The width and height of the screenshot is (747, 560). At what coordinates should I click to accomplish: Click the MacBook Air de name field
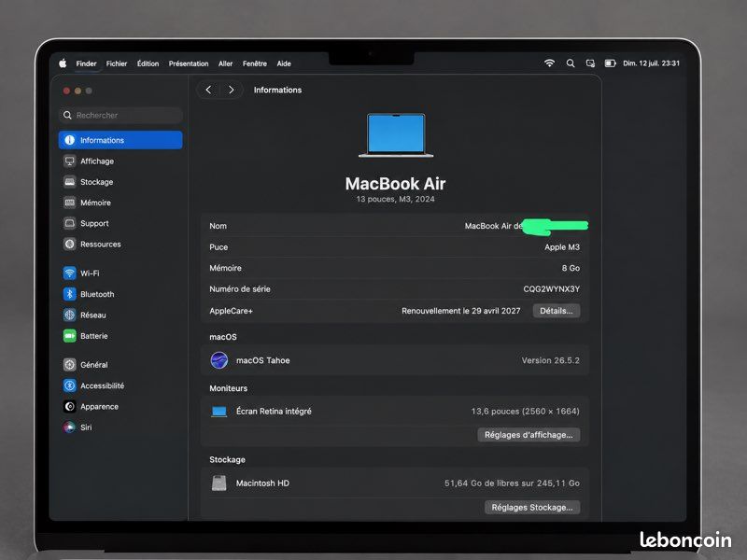(494, 226)
